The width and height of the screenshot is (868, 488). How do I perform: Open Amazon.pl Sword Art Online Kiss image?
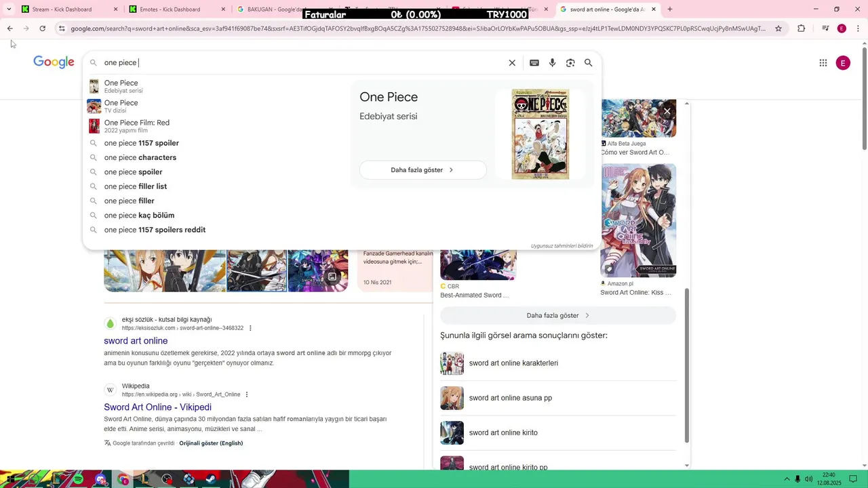tap(638, 220)
